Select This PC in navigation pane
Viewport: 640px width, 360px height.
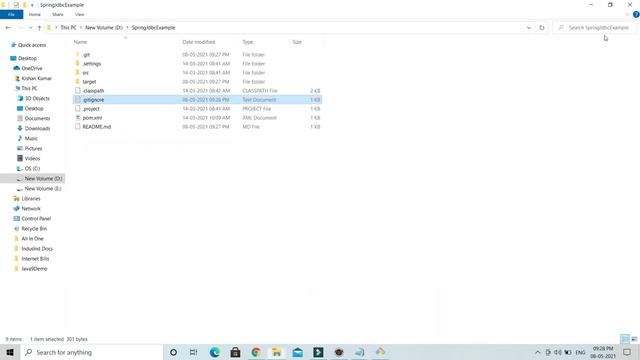pyautogui.click(x=29, y=88)
